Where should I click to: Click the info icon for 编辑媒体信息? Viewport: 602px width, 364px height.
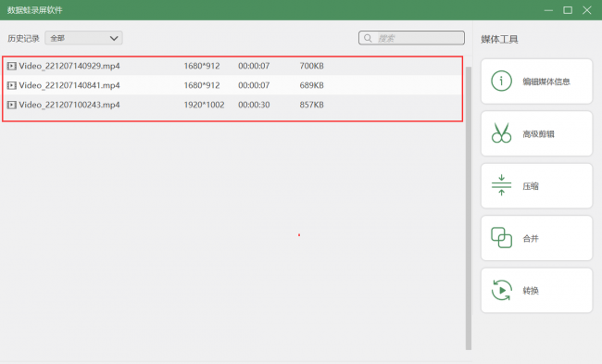click(x=501, y=81)
